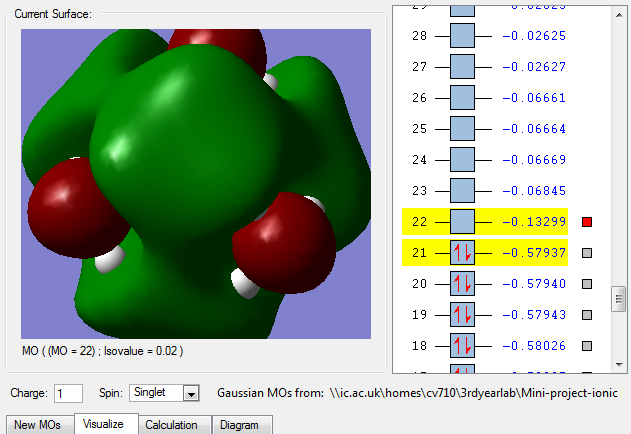
Task: Open the Diagram tab
Action: click(x=242, y=425)
